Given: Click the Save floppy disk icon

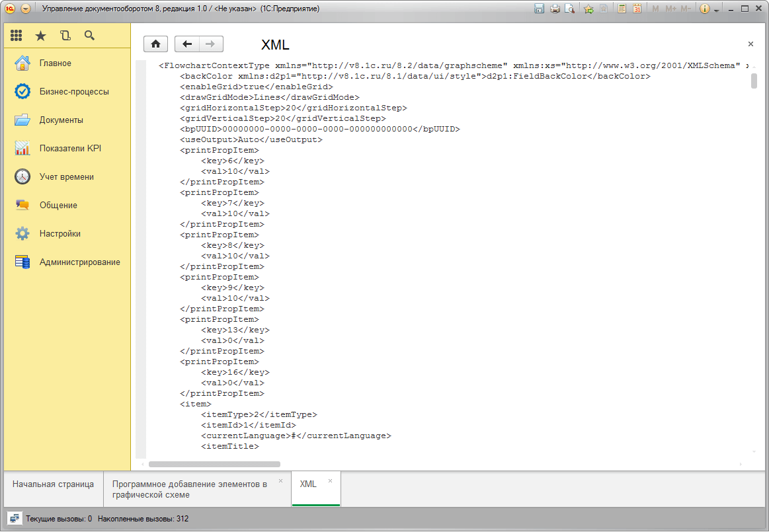Looking at the screenshot, I should pos(540,9).
